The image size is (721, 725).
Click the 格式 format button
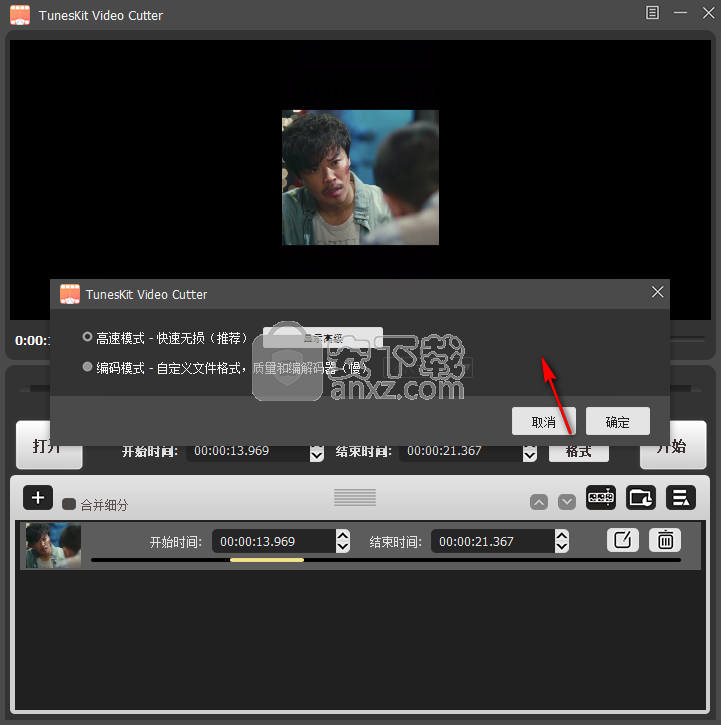(x=579, y=453)
